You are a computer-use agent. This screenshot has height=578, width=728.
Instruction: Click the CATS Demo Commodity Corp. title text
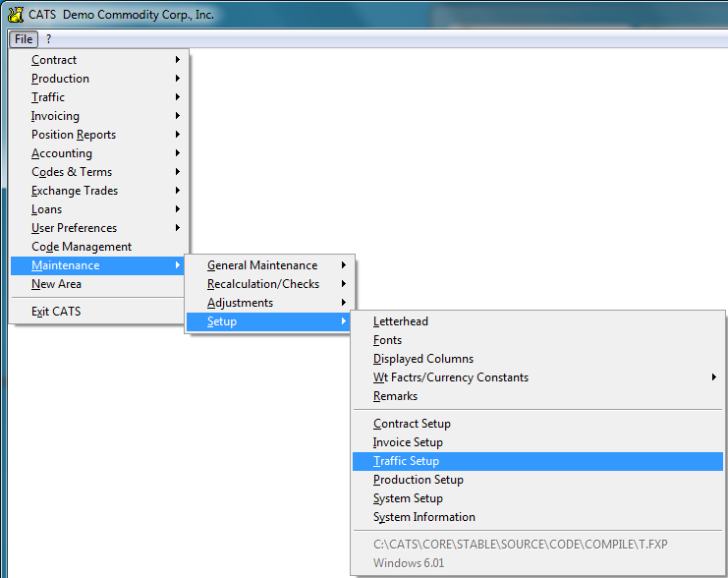[x=121, y=15]
